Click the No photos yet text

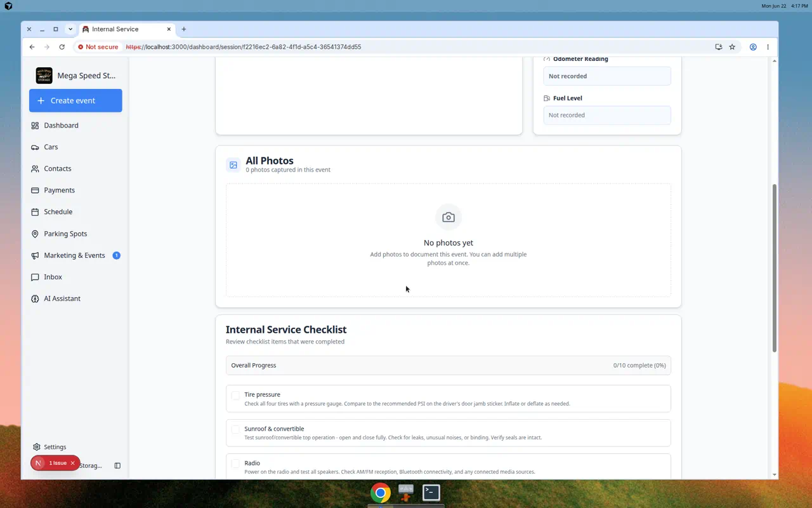pyautogui.click(x=449, y=243)
